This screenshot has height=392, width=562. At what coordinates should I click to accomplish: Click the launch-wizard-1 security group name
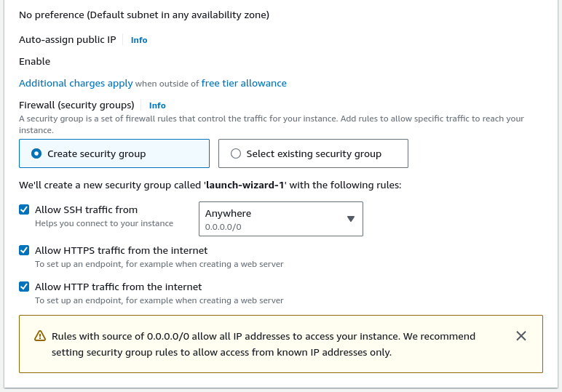click(245, 185)
